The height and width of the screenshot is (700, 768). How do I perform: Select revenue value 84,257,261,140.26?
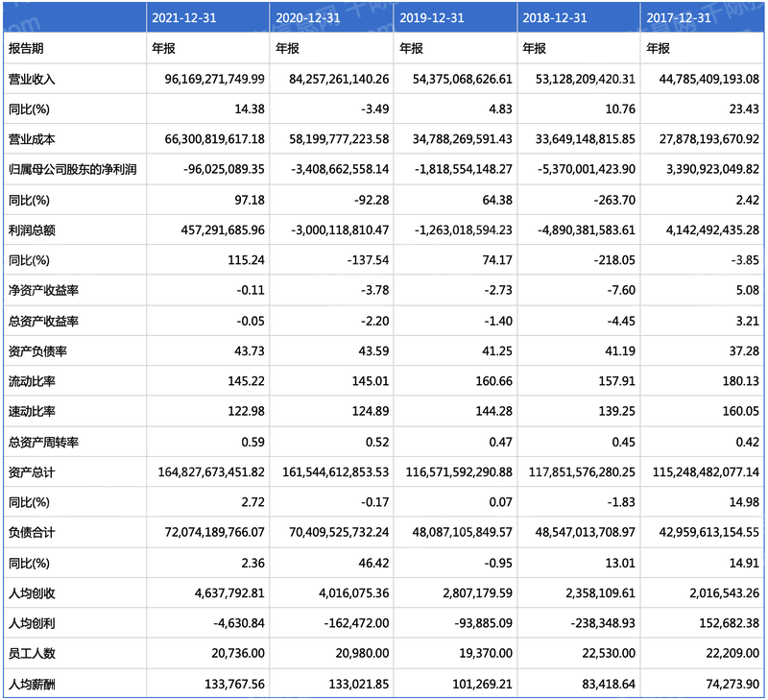pos(339,79)
